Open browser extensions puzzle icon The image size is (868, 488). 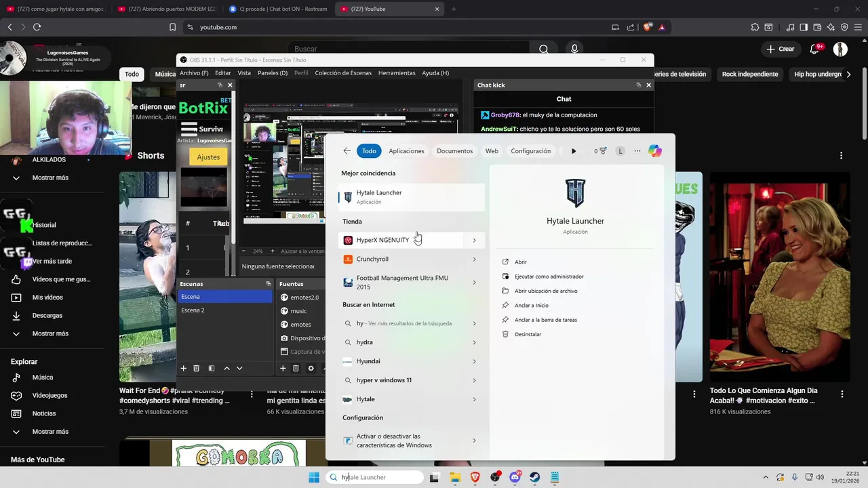click(755, 27)
